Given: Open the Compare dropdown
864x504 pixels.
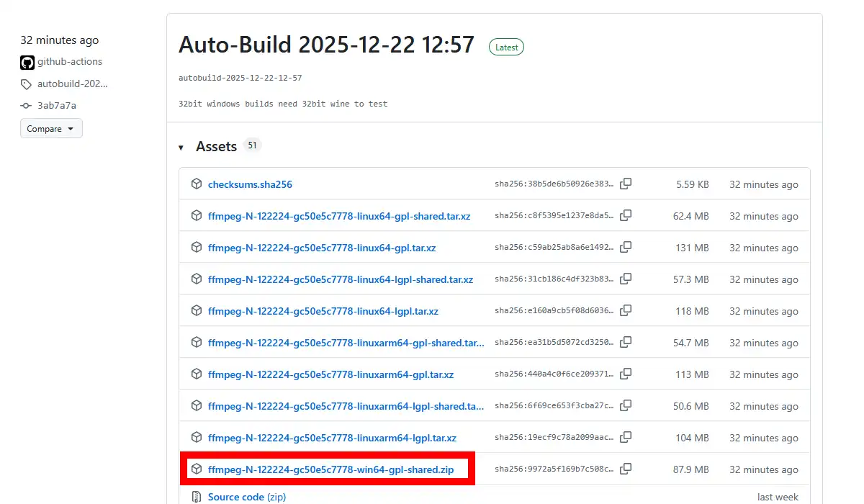Looking at the screenshot, I should (x=51, y=129).
